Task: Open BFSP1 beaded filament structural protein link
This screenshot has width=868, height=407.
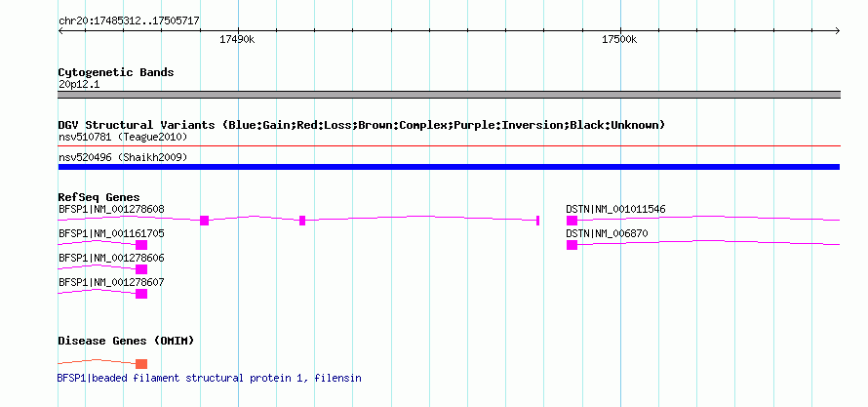Action: (210, 378)
